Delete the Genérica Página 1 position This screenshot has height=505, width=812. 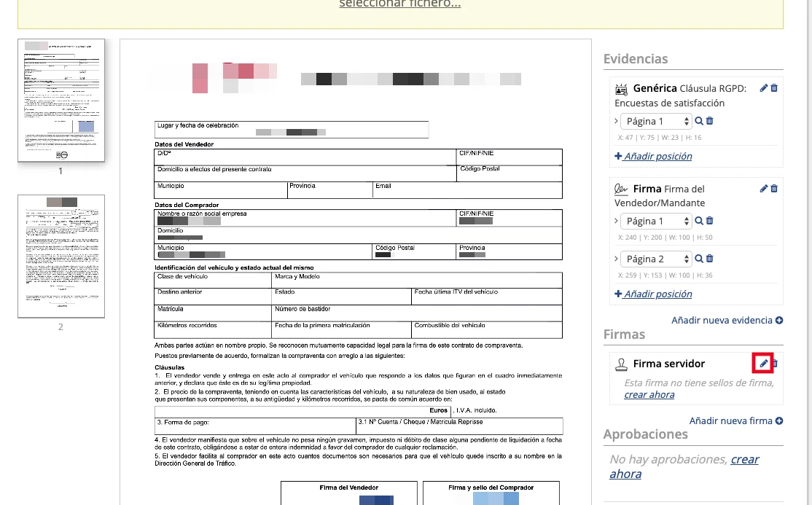710,121
